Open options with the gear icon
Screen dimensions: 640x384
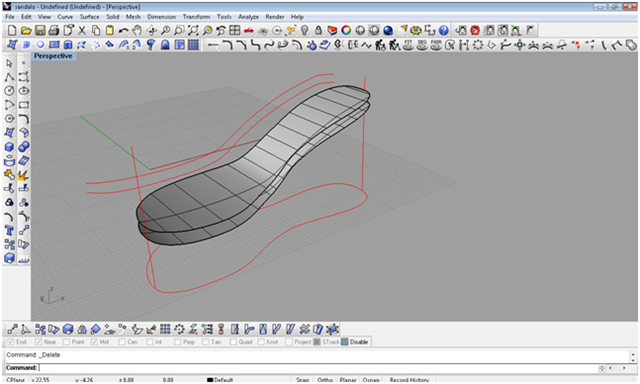coord(416,30)
